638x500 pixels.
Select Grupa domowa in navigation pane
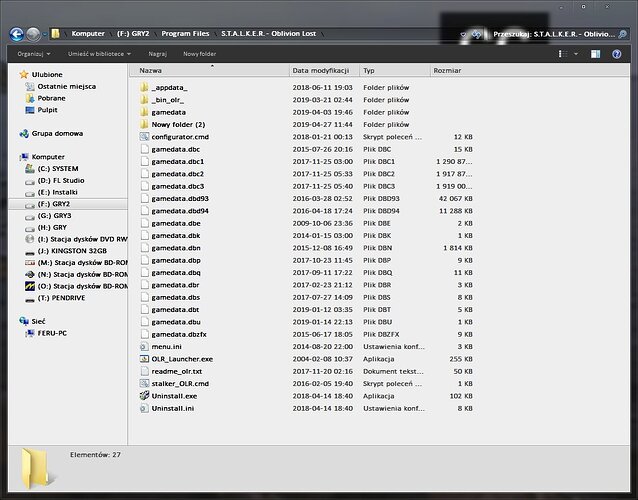(57, 133)
